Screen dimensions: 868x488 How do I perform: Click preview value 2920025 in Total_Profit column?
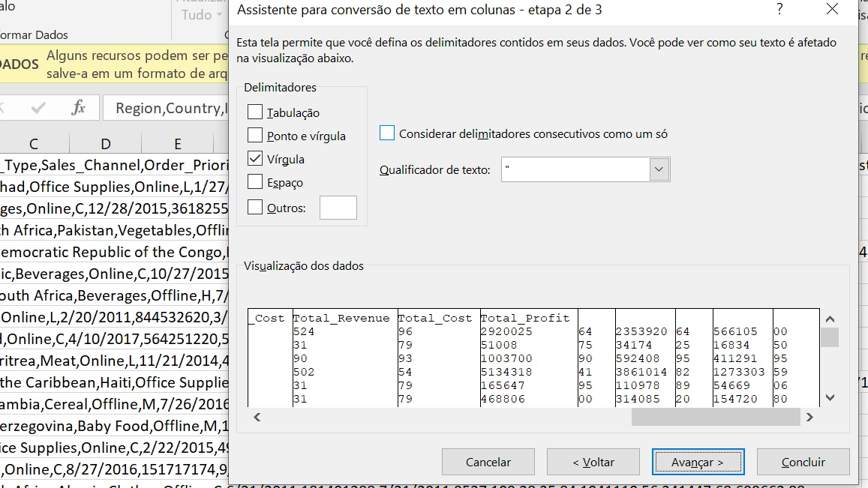point(506,331)
